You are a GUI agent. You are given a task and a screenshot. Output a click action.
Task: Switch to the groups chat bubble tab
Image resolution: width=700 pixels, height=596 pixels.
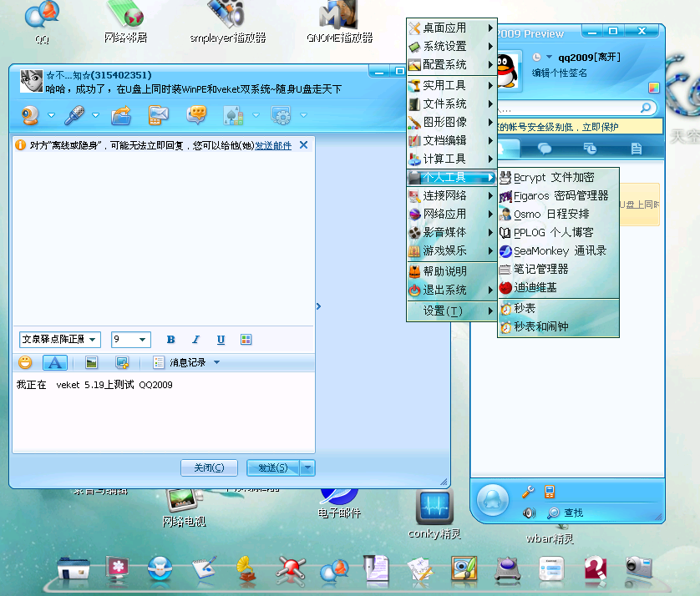545,149
